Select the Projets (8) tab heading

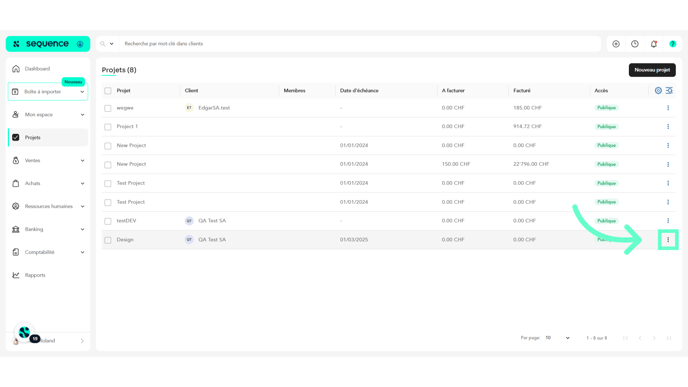click(119, 70)
